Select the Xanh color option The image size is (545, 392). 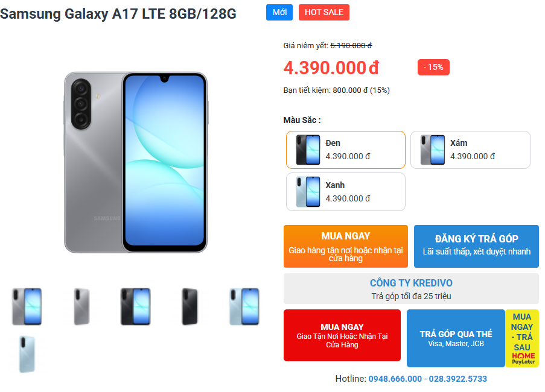coord(345,192)
